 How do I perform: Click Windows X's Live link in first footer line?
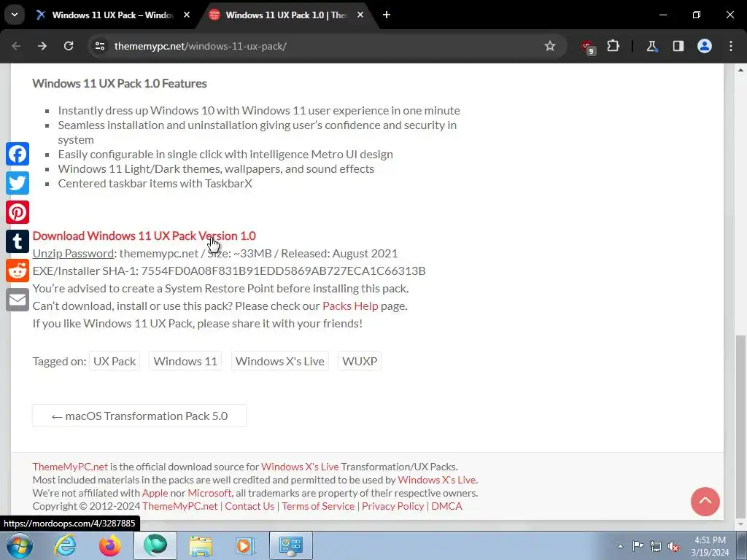tap(300, 467)
